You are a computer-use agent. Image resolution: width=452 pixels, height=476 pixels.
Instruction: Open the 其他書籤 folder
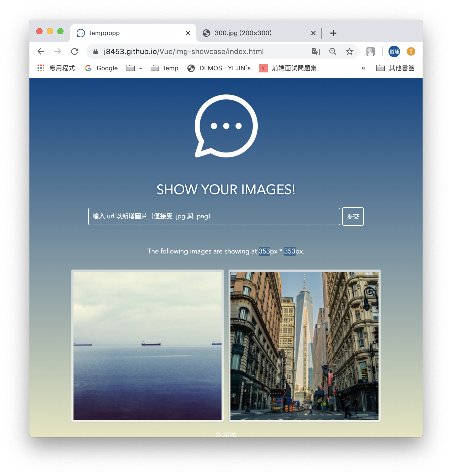point(395,68)
